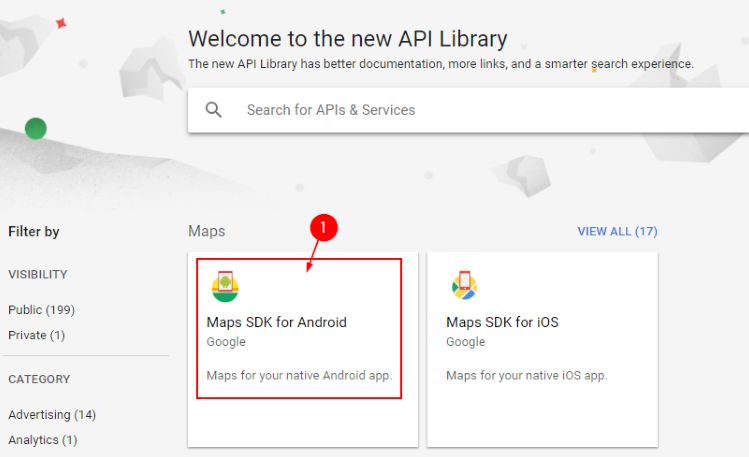Focus the Search for APIs & Services field
749x457 pixels.
(x=468, y=110)
